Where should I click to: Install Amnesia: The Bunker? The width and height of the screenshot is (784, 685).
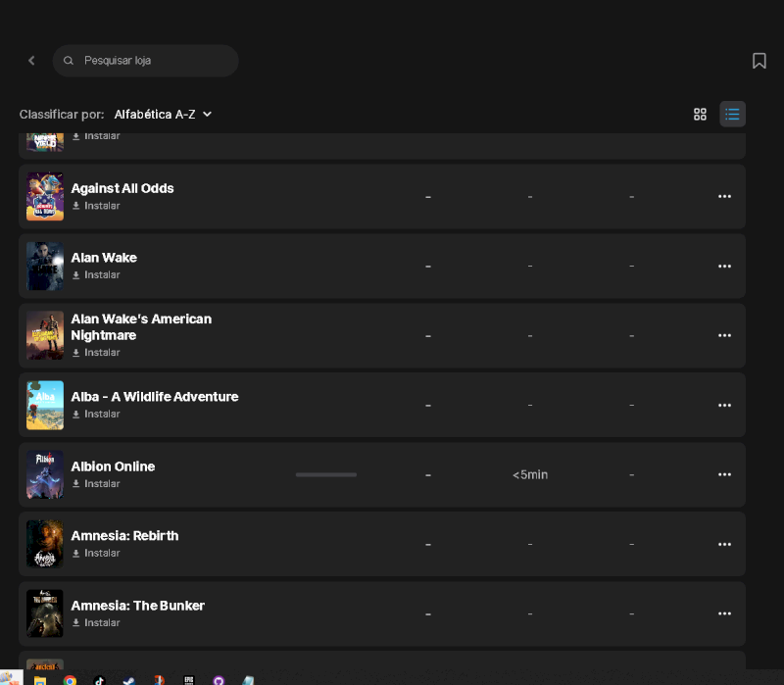coord(96,622)
